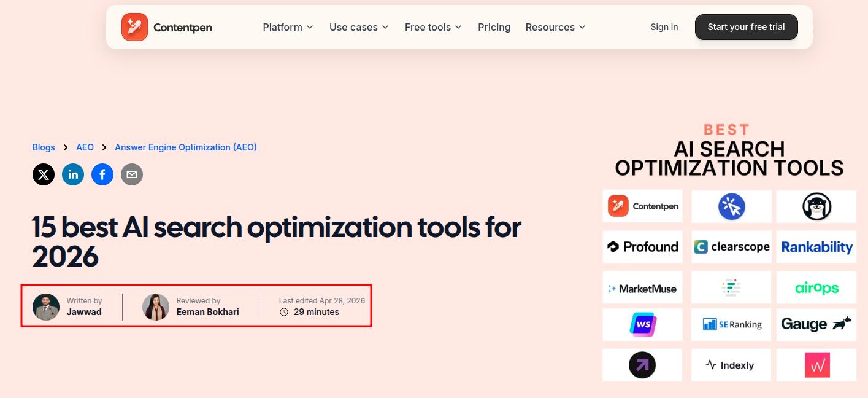This screenshot has height=398, width=868.
Task: Share the article on LinkedIn
Action: 73,174
